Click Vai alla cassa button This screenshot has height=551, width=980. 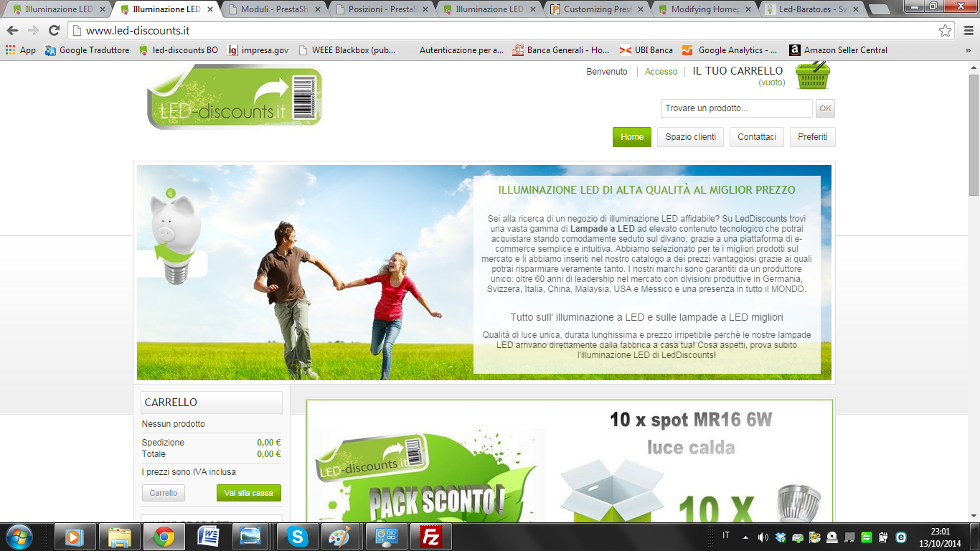coord(249,493)
